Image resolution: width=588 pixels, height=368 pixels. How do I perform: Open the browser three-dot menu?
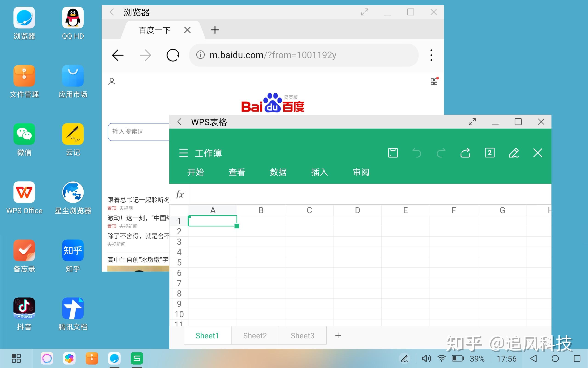431,55
